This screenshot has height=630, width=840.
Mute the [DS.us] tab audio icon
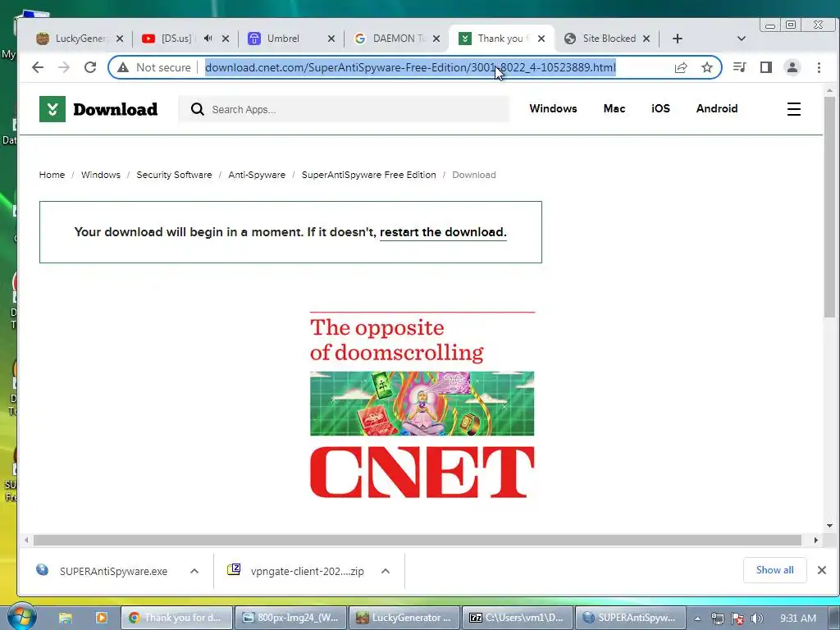[208, 39]
